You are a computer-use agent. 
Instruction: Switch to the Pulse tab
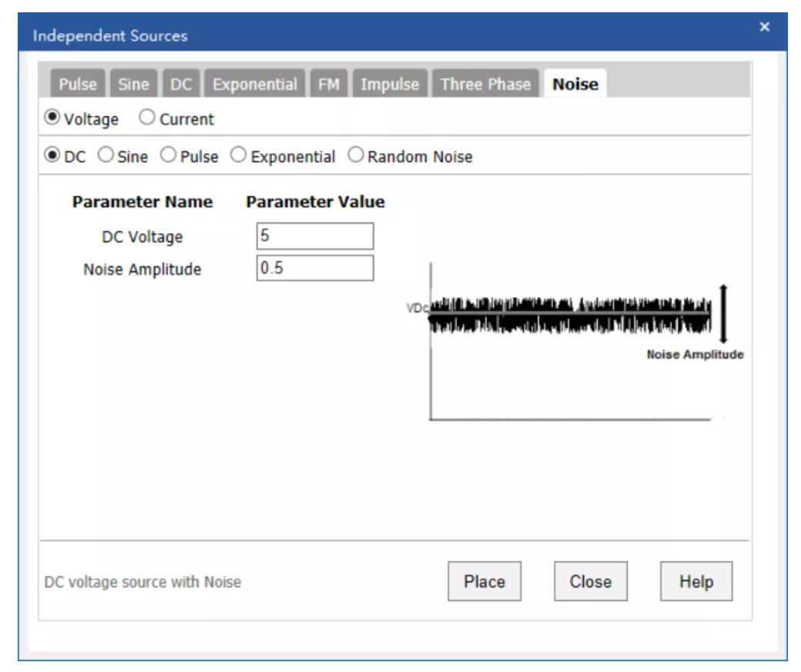point(78,84)
